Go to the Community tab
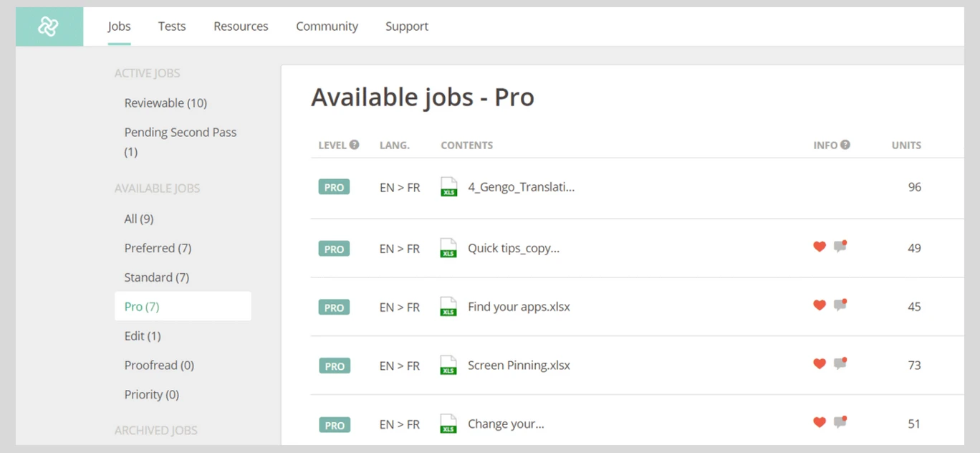 pos(327,27)
